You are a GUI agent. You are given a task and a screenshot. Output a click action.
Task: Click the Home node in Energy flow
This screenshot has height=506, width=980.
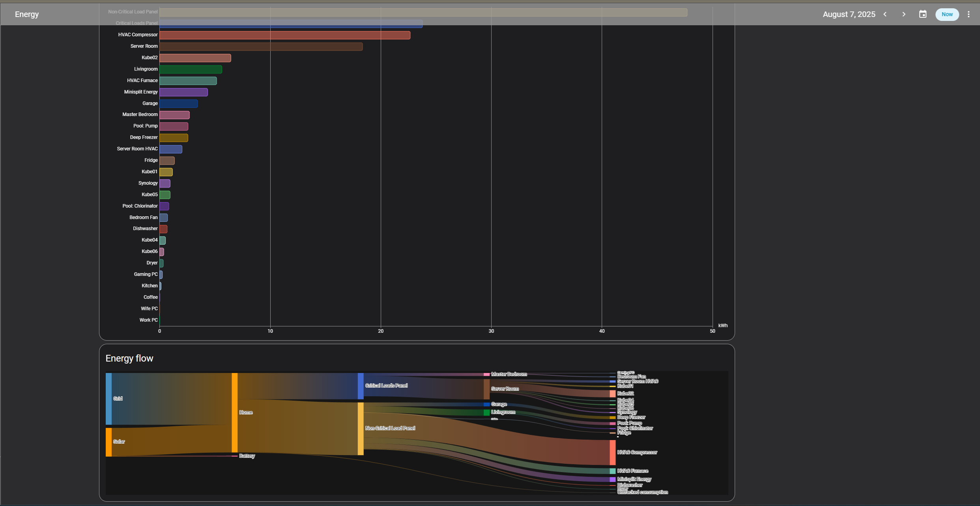click(x=234, y=412)
